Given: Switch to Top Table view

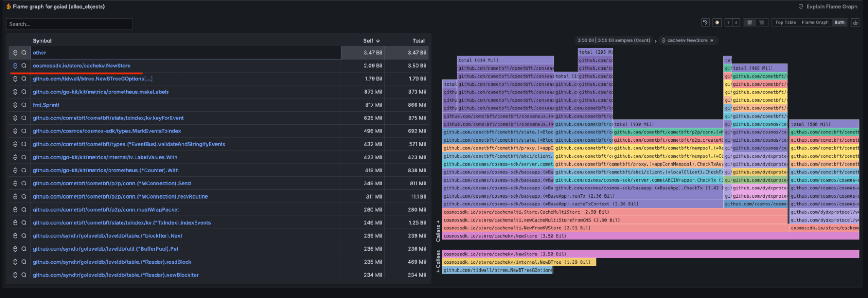Looking at the screenshot, I should [785, 23].
